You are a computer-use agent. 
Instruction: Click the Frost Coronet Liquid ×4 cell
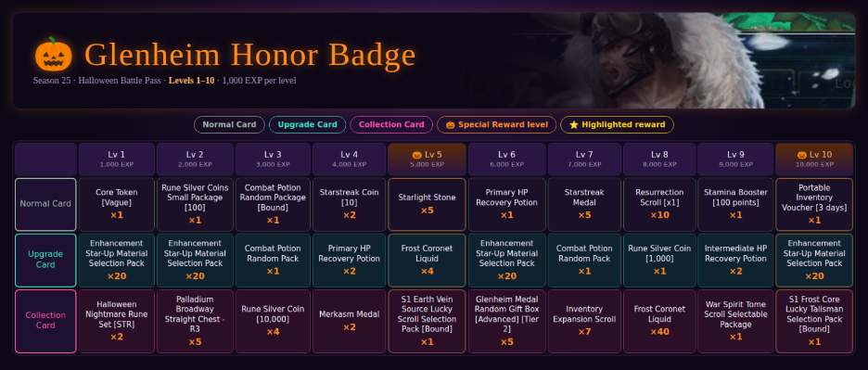coord(427,260)
